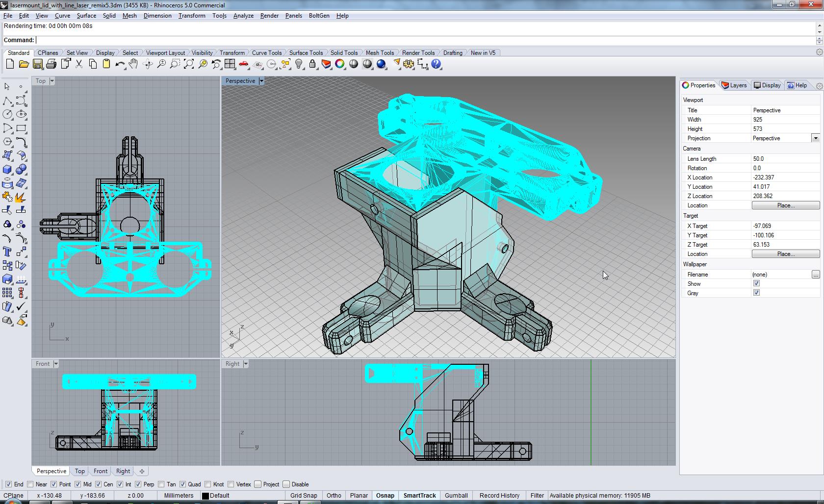Toggle Ortho in the status bar
Screen dimensions: 824x504
334,496
